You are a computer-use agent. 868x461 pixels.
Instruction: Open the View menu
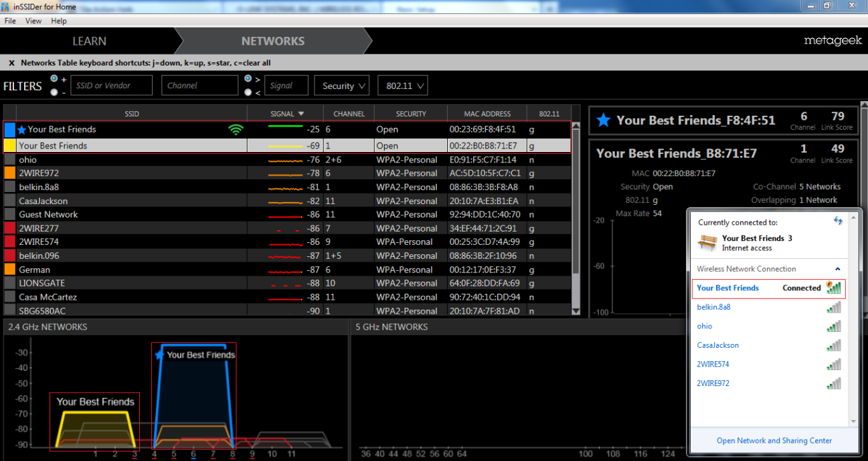click(33, 21)
